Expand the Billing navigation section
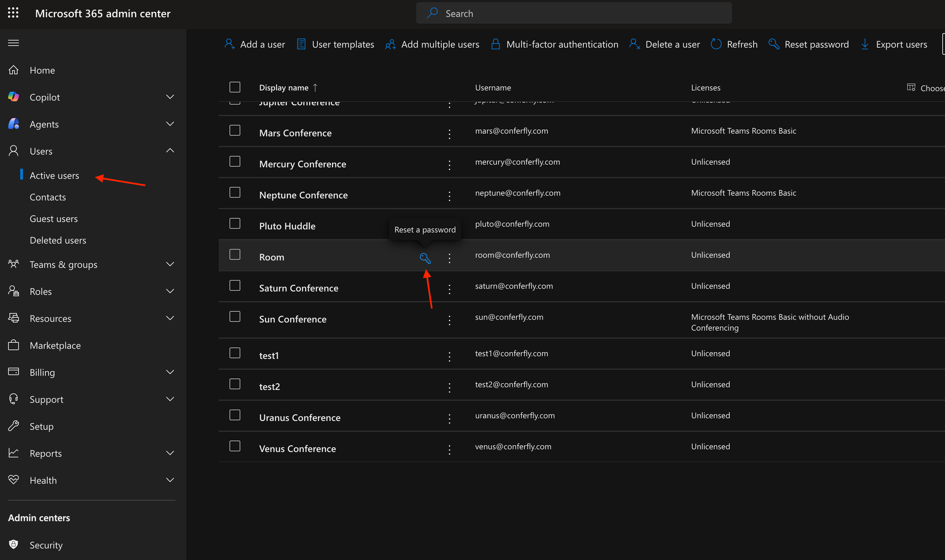Viewport: 945px width, 560px height. (170, 372)
